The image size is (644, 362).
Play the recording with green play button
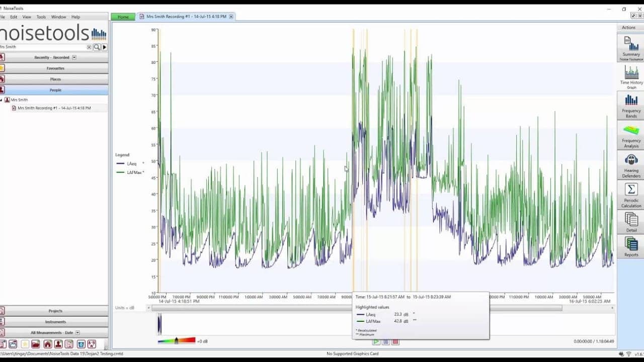(x=376, y=341)
